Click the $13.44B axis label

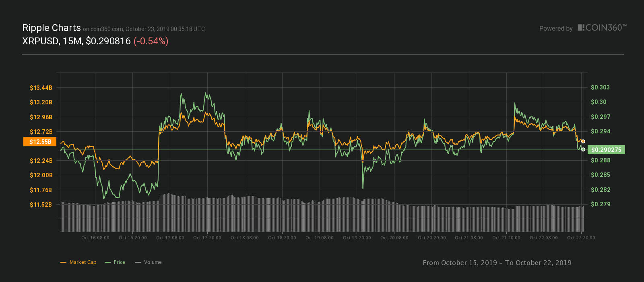(41, 88)
